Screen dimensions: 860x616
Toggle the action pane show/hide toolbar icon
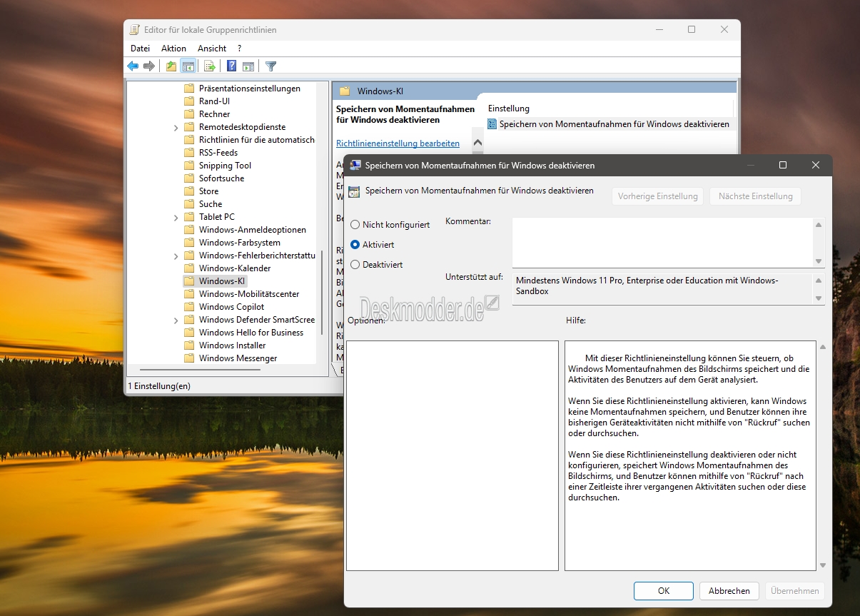click(248, 66)
